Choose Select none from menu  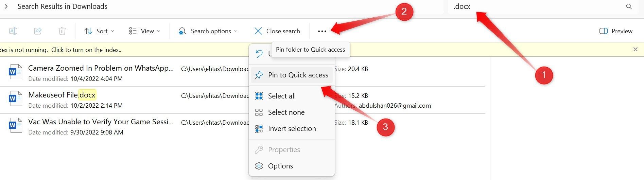[x=286, y=112]
